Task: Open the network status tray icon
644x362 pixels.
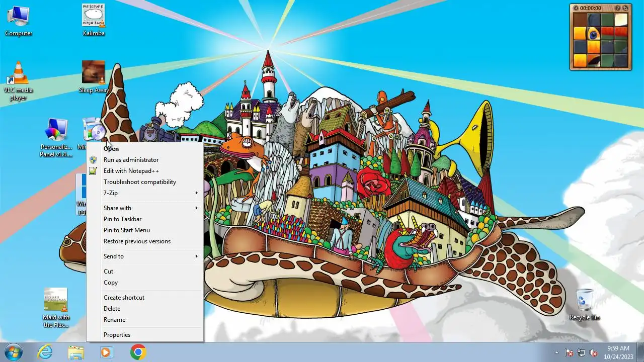Action: tap(581, 352)
